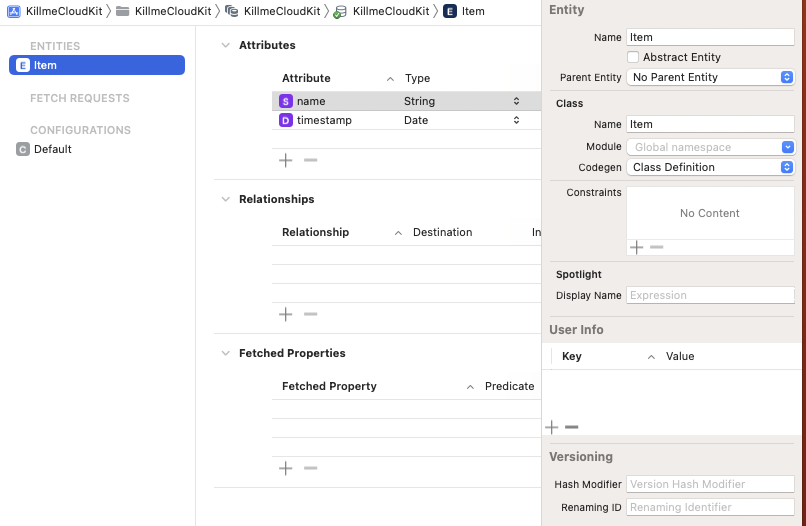Enable the Abstract Entity checkbox
The width and height of the screenshot is (806, 526).
coord(633,58)
